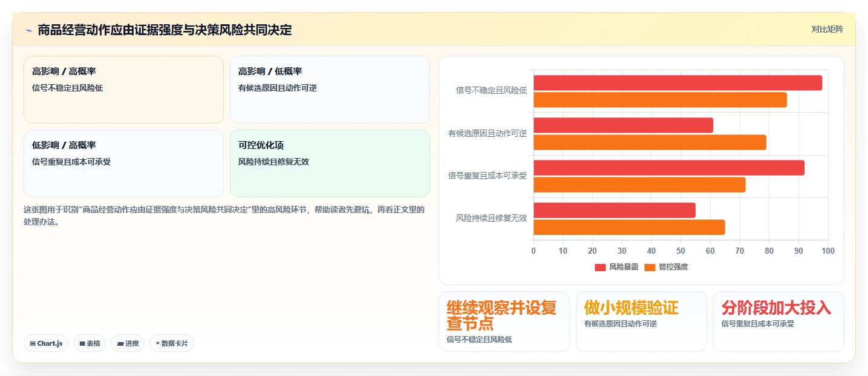Select the 高影响 / 低概率 card
The width and height of the screenshot is (868, 376).
coord(330,90)
